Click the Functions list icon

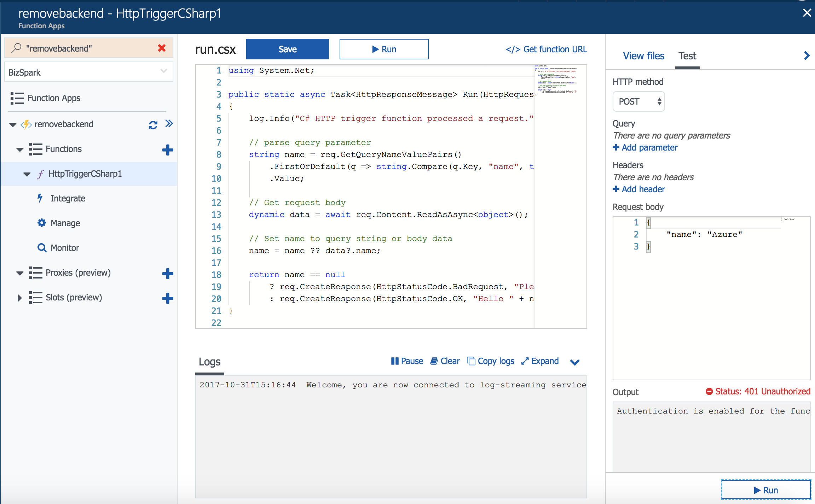coord(35,149)
